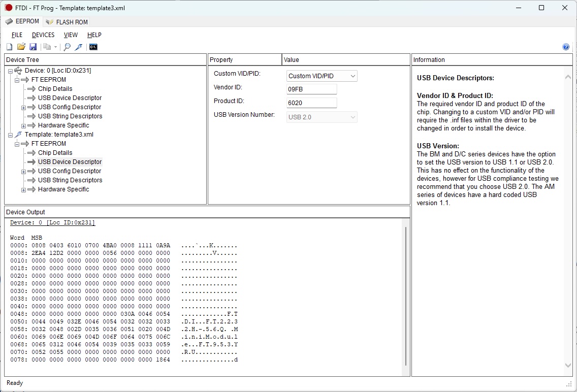The height and width of the screenshot is (392, 577).
Task: Open the VIEW menu
Action: [71, 35]
